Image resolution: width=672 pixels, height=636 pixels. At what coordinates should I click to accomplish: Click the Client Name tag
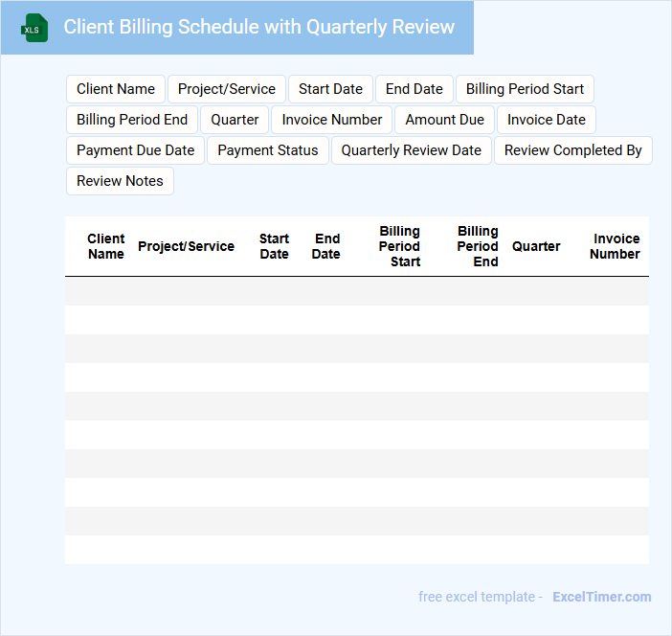click(116, 89)
